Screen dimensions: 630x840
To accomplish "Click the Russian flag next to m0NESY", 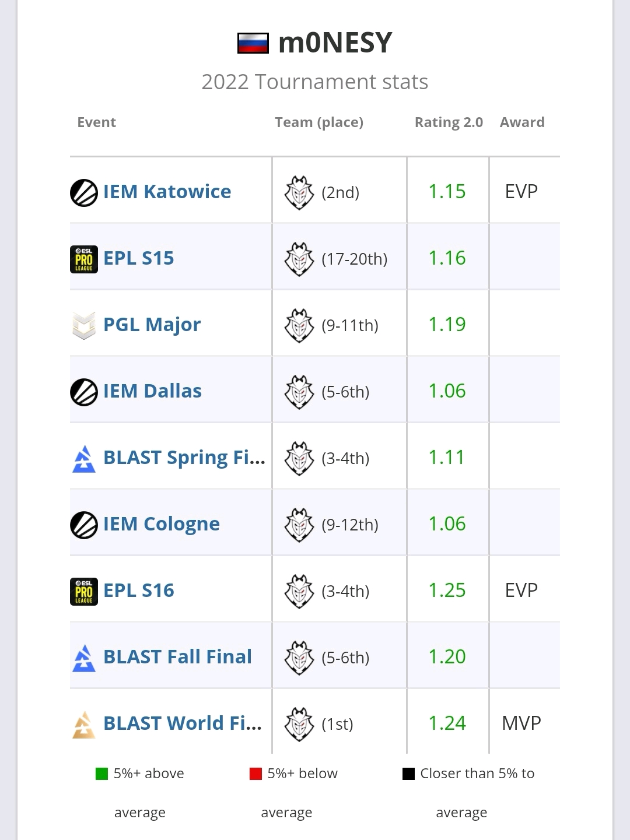I will point(253,43).
